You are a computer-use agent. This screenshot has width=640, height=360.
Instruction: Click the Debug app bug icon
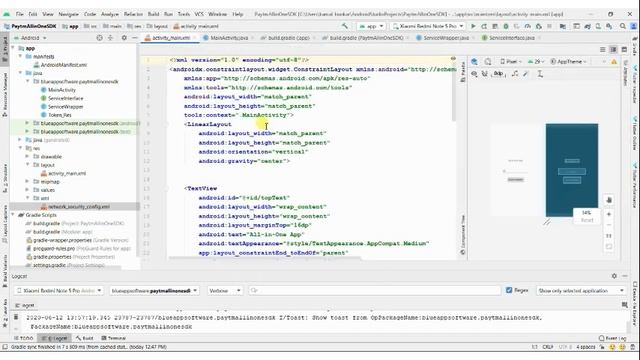coord(506,26)
